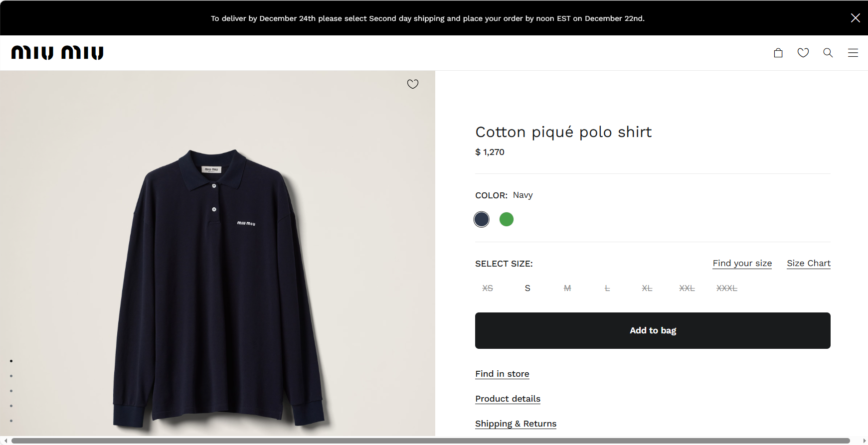
Task: Select the crossed-out size XS
Action: pyautogui.click(x=488, y=289)
